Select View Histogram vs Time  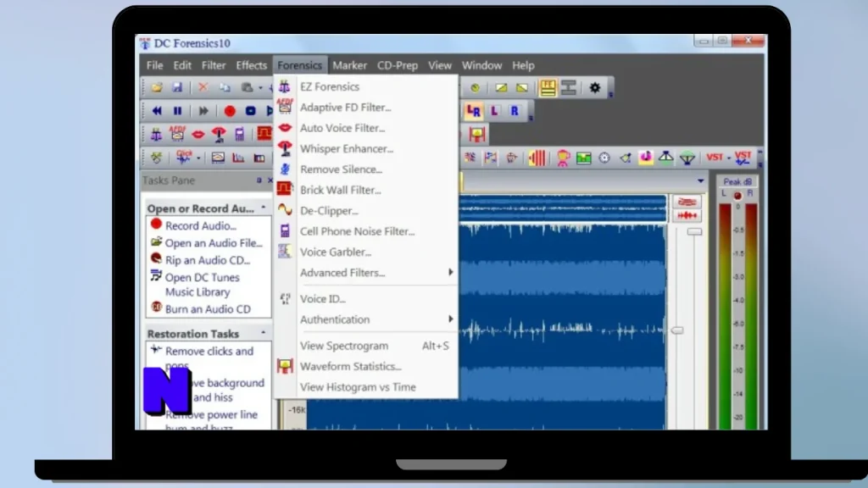point(366,386)
